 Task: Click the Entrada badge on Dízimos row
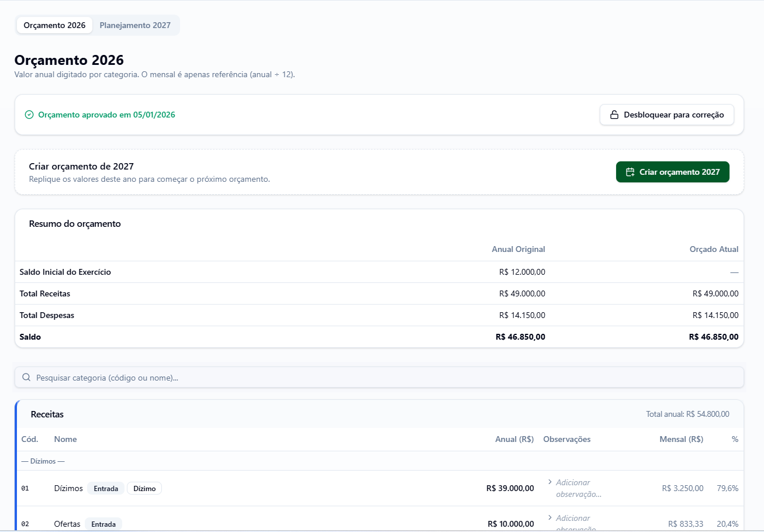pos(106,488)
